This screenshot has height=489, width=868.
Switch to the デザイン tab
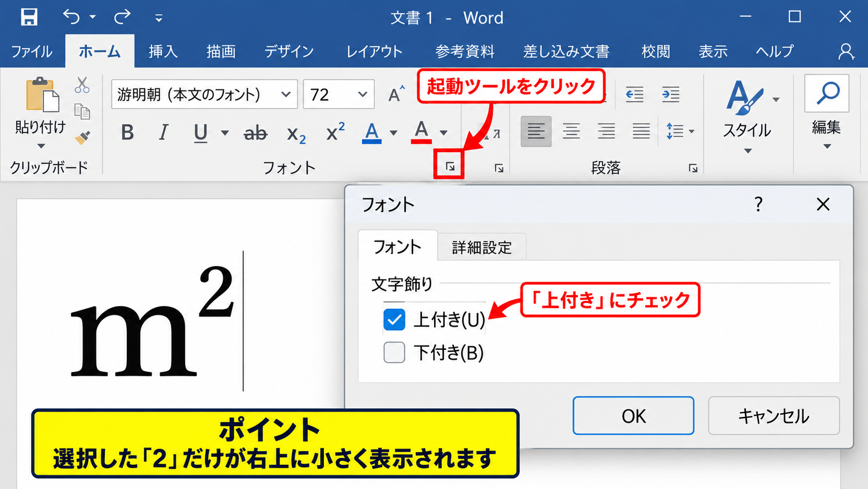(289, 51)
